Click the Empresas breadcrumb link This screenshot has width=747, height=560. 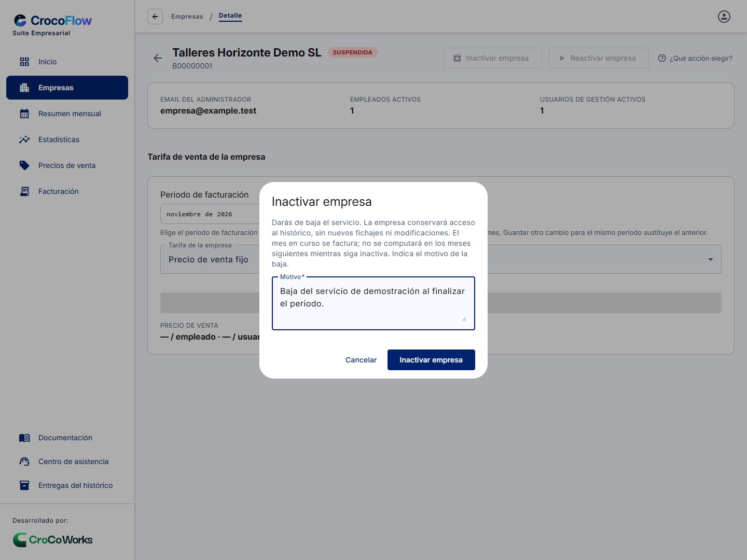tap(187, 17)
